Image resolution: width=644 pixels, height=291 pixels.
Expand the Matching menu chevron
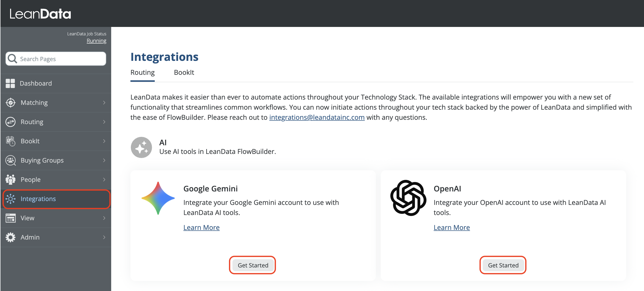point(104,102)
